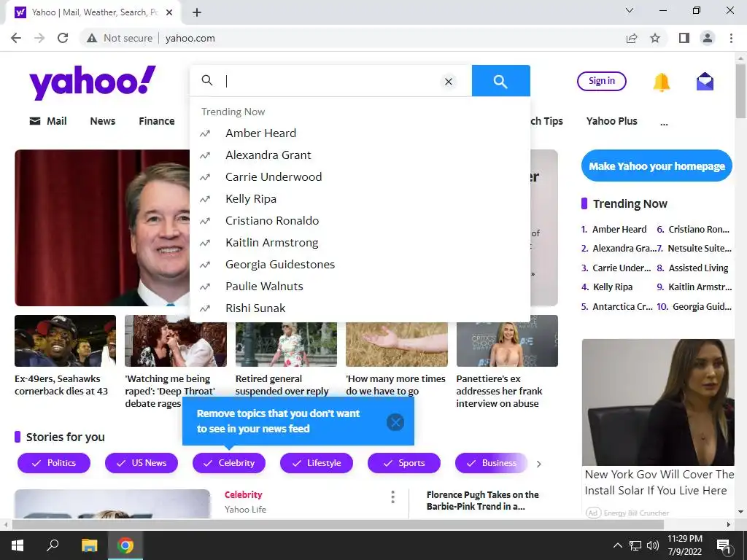Select Kelly Ripa search suggestion
The image size is (747, 560).
click(x=360, y=199)
